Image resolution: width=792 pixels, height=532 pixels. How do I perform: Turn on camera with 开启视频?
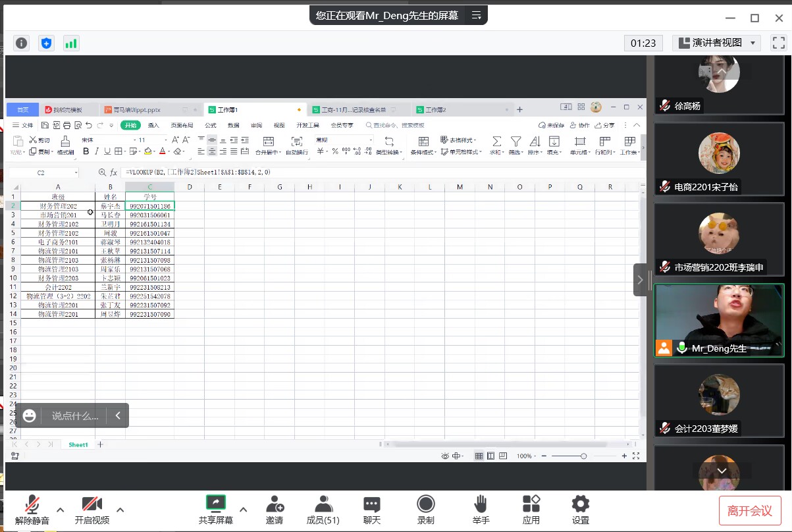(x=92, y=510)
